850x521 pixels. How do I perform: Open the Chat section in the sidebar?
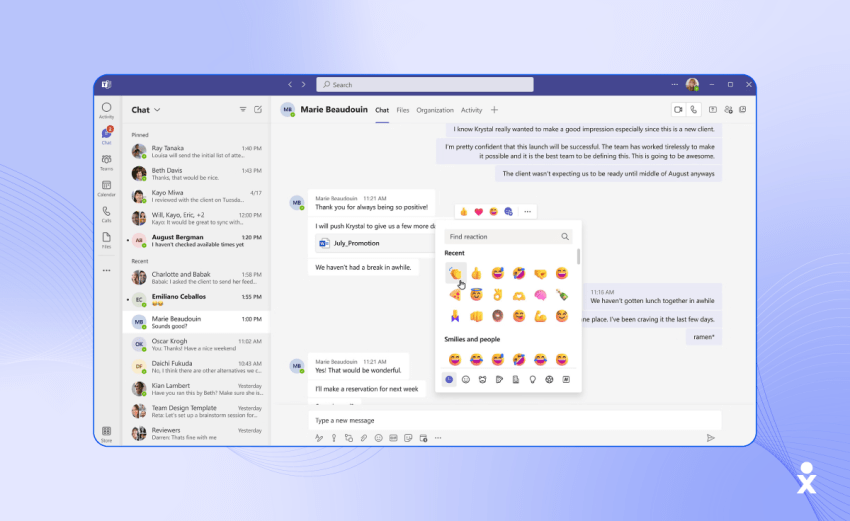pyautogui.click(x=106, y=136)
